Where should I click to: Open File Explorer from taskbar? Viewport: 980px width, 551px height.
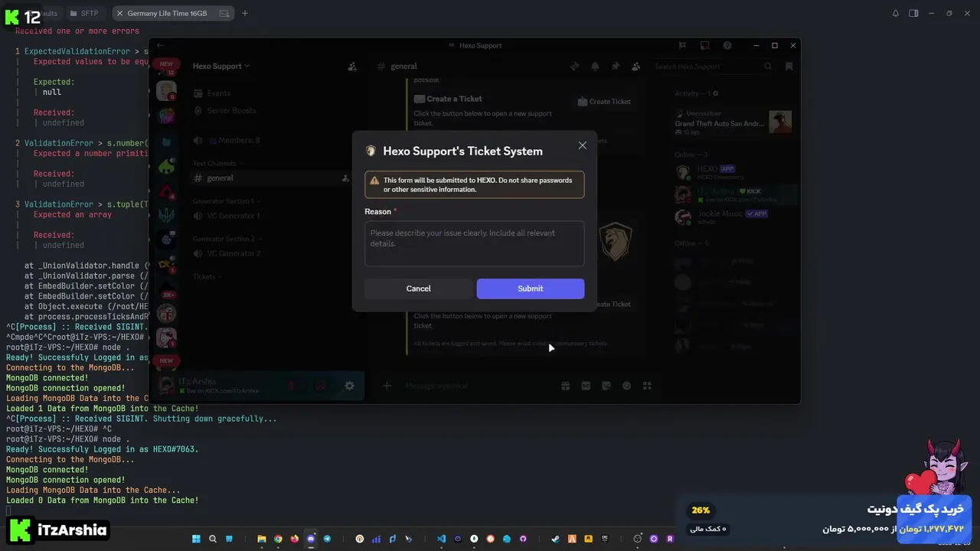262,539
